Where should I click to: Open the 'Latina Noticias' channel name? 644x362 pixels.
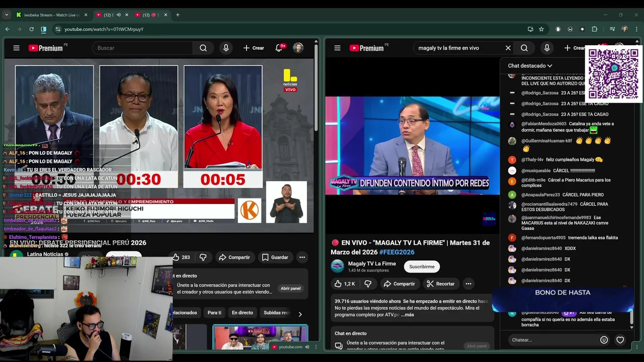45,254
